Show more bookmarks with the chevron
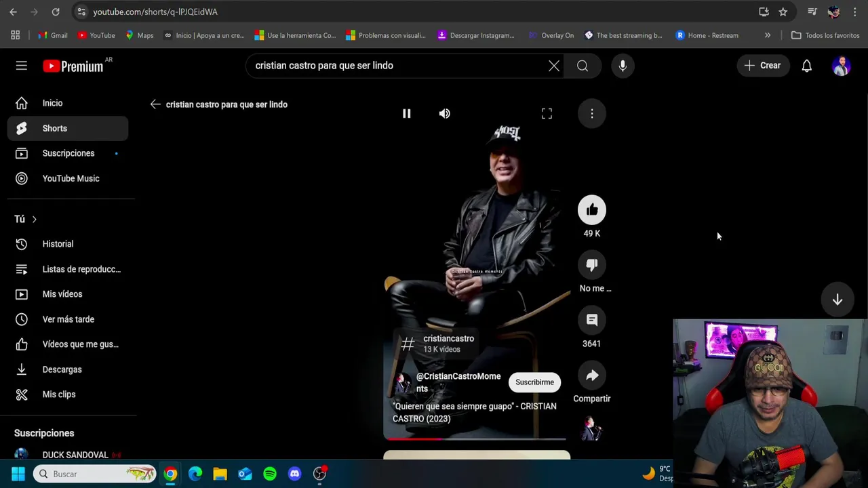This screenshot has height=488, width=868. [x=768, y=35]
